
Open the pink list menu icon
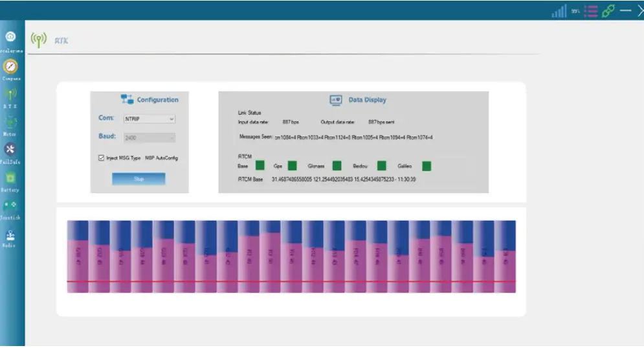[x=591, y=11]
